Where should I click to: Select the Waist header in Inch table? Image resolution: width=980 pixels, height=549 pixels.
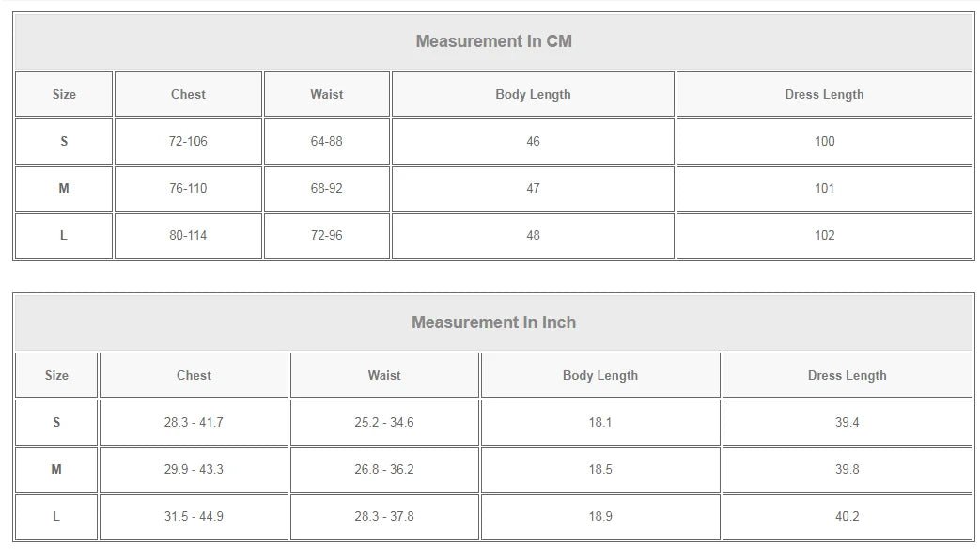(x=384, y=375)
